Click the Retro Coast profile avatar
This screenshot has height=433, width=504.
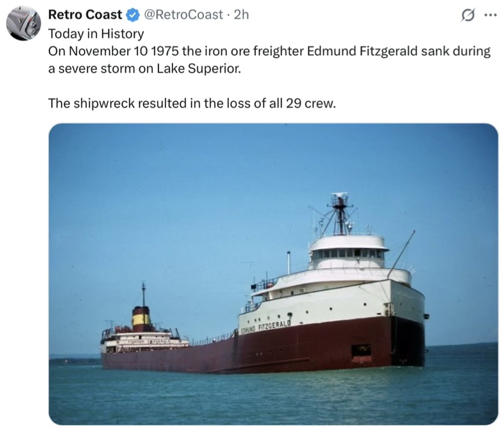click(x=23, y=23)
